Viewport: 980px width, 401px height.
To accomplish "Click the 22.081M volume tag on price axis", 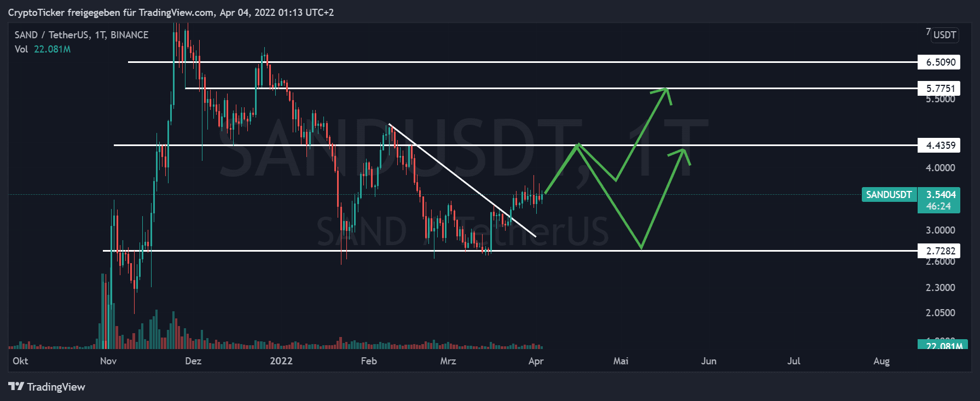I will pos(943,346).
